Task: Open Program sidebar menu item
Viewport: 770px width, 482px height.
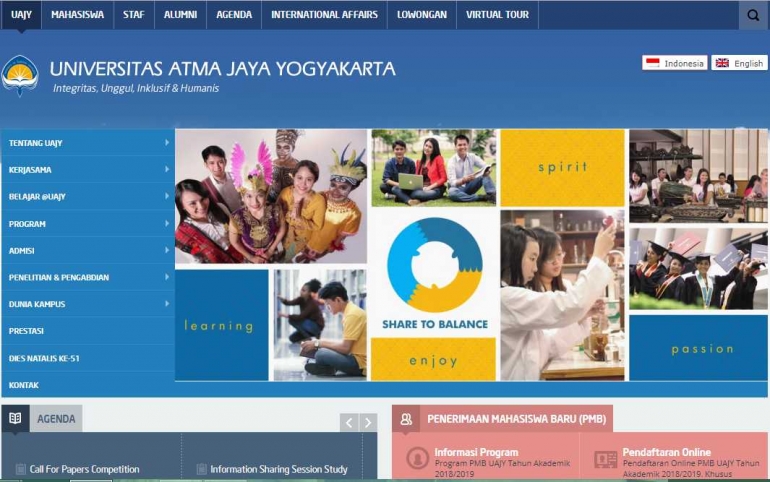Action: coord(88,223)
